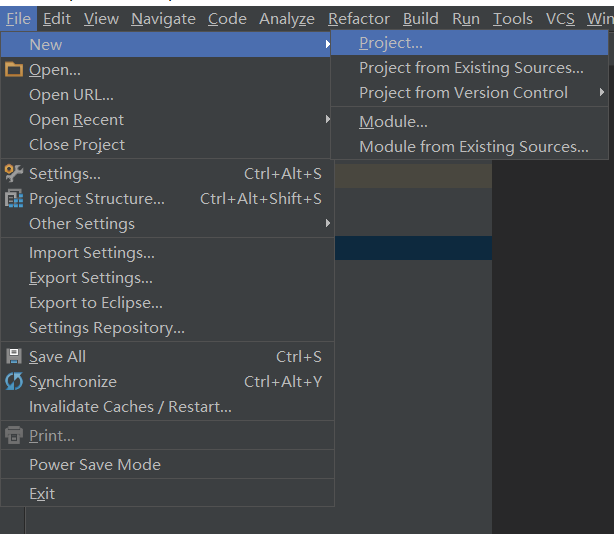Click the Settings wrench icon

[14, 173]
